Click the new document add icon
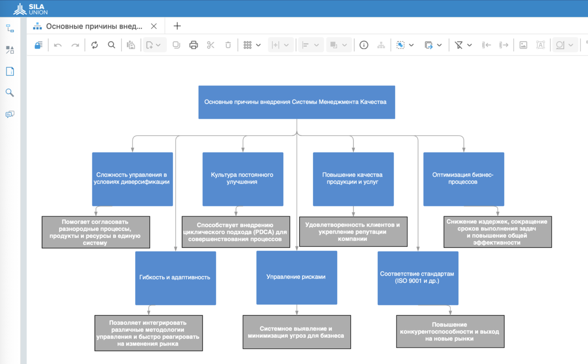The image size is (588, 364). coord(149,45)
